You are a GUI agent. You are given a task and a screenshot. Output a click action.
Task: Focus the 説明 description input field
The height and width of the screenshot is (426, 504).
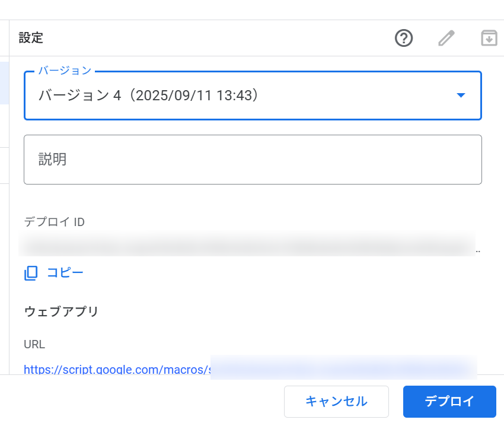253,160
